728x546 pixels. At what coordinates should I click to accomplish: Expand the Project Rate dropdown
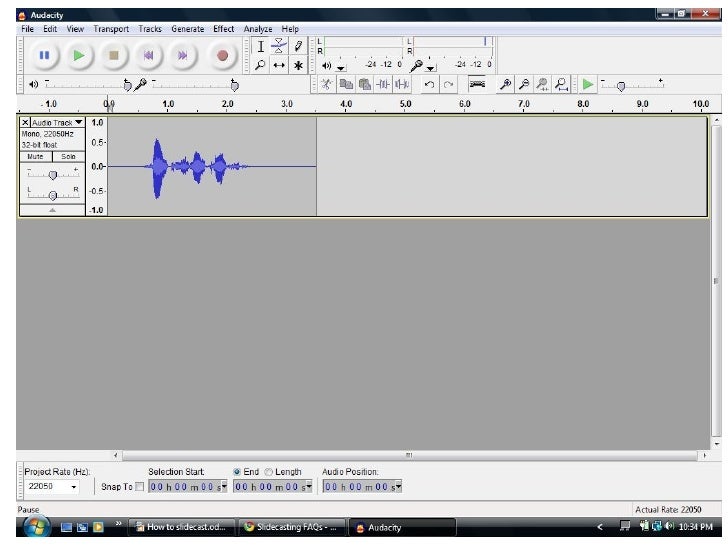[x=73, y=487]
